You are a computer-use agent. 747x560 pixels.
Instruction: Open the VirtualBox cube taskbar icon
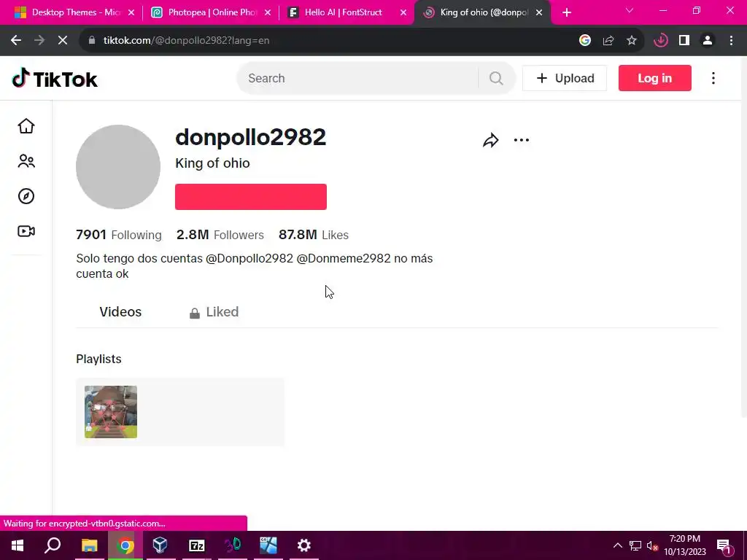[x=160, y=545]
